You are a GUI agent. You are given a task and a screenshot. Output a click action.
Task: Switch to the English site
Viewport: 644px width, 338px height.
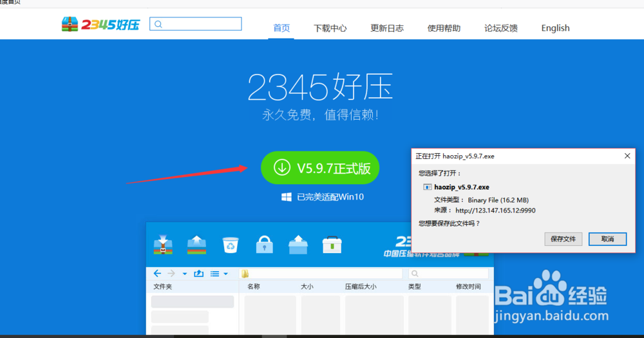555,28
